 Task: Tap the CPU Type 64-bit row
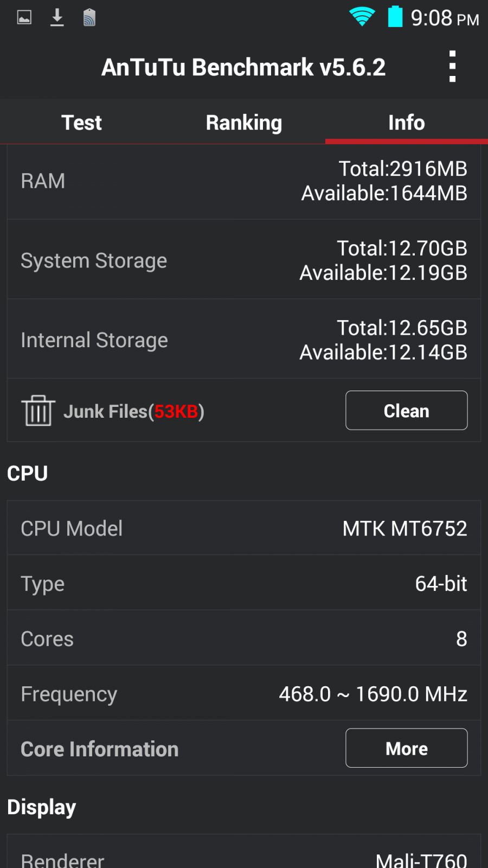pyautogui.click(x=244, y=584)
